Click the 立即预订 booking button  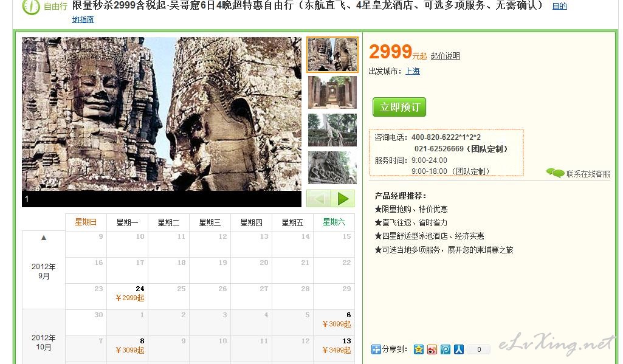click(399, 107)
